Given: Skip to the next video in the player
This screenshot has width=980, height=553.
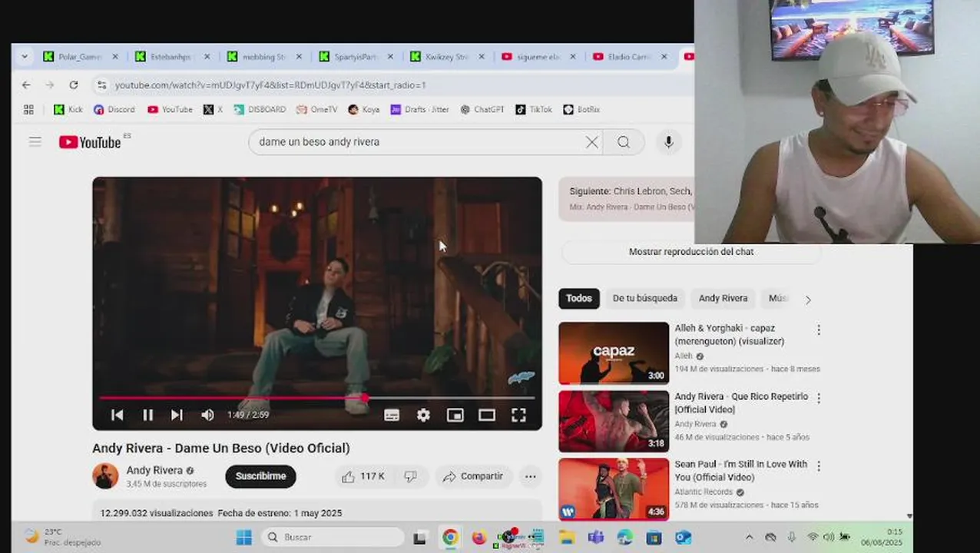Looking at the screenshot, I should 177,415.
